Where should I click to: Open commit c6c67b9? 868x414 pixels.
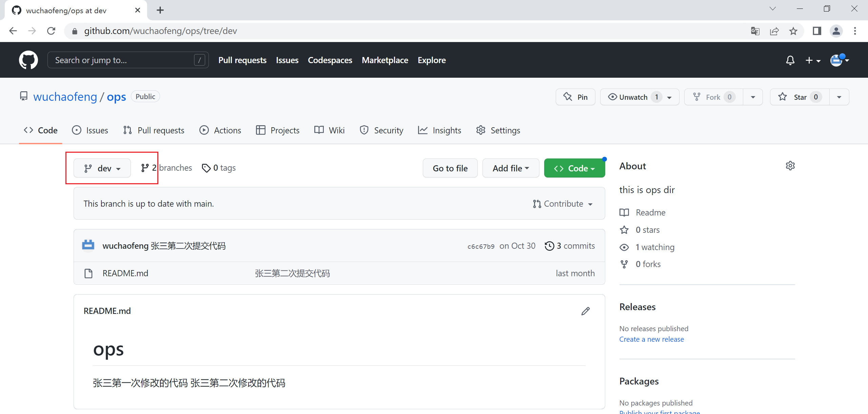[481, 247]
